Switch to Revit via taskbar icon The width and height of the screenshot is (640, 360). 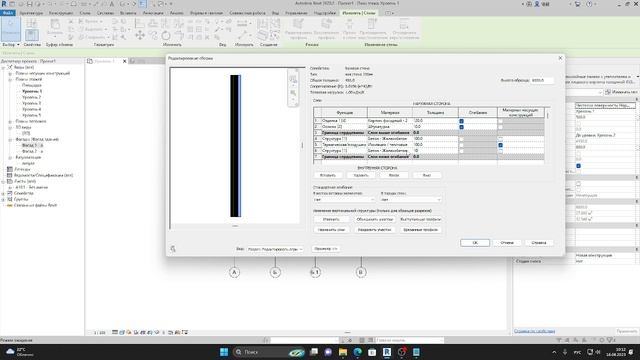coord(387,352)
